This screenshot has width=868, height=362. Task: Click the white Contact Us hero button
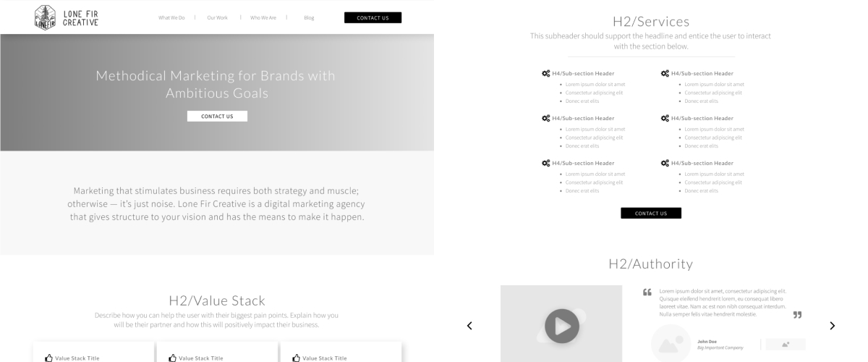217,116
